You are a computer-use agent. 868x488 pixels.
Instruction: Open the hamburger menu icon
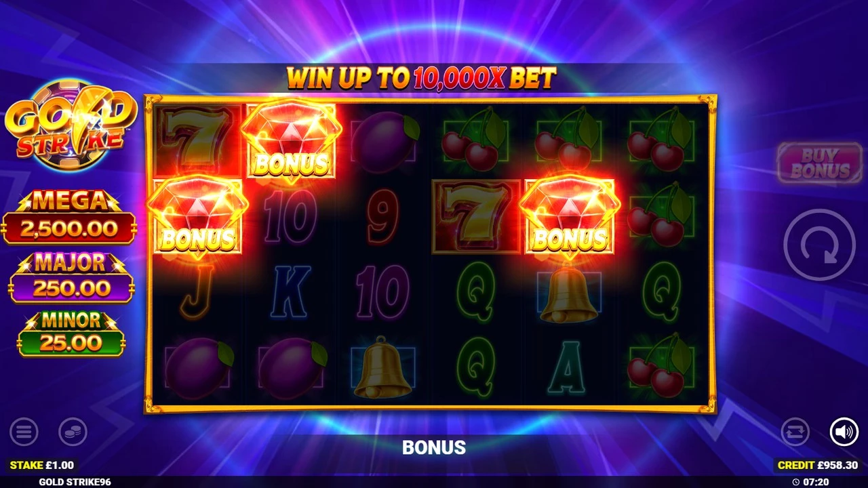click(24, 432)
